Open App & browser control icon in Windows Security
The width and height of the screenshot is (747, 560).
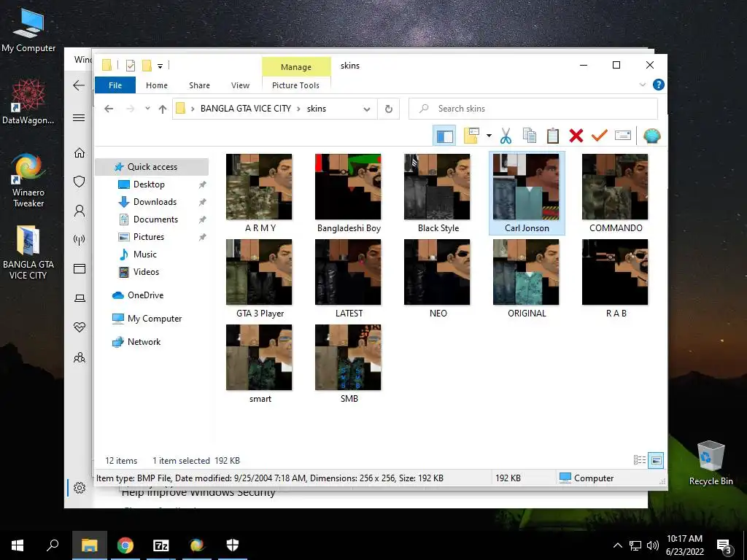[79, 269]
